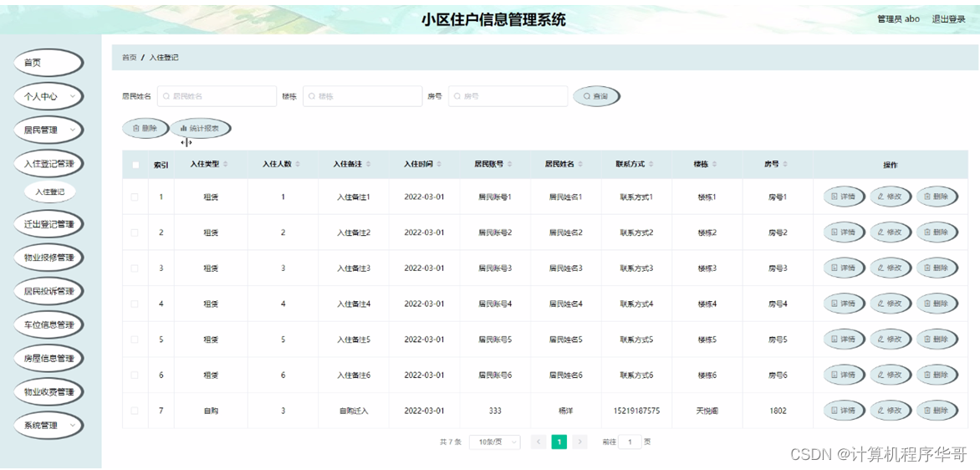The image size is (980, 470).
Task: Open the 统计报表 statistics report
Action: point(201,128)
